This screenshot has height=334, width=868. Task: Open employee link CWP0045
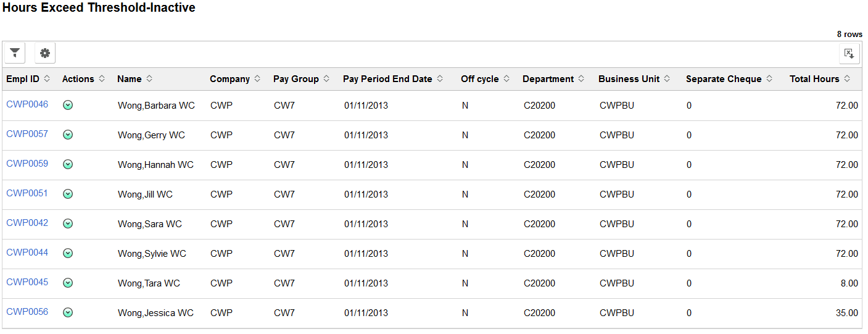point(27,282)
